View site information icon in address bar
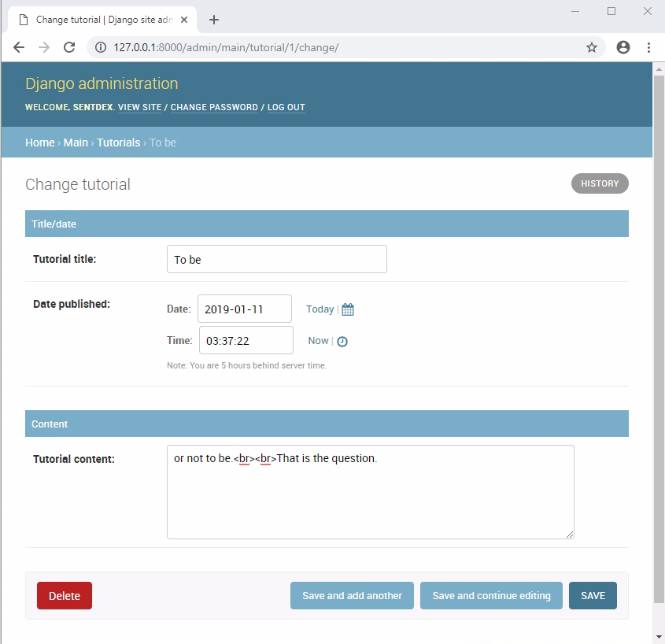This screenshot has height=644, width=665. (101, 47)
